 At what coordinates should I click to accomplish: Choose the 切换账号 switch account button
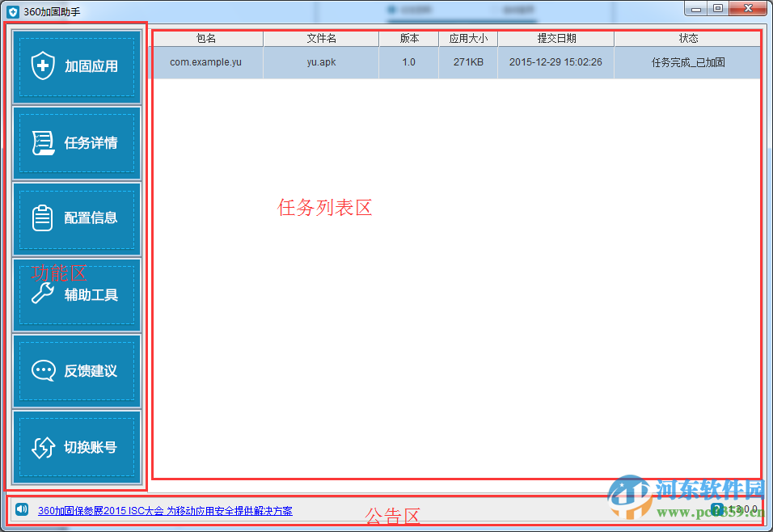(x=77, y=447)
